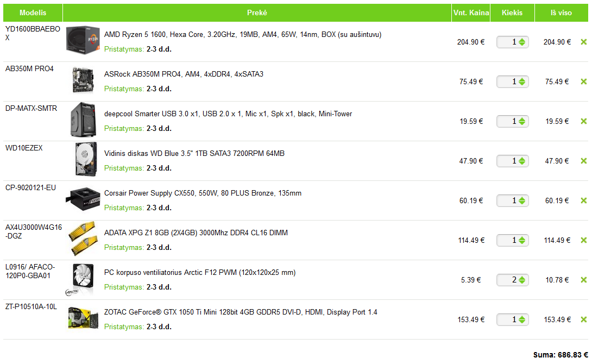Click the Prekė column header
The height and width of the screenshot is (364, 592).
257,12
